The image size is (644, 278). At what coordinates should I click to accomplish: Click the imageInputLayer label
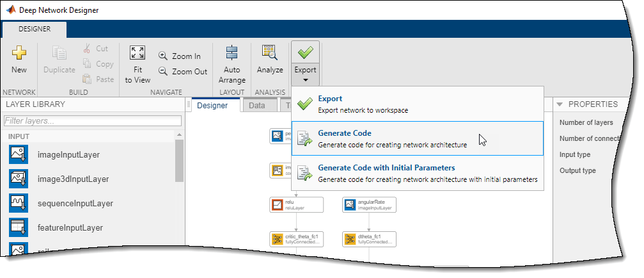pyautogui.click(x=68, y=155)
